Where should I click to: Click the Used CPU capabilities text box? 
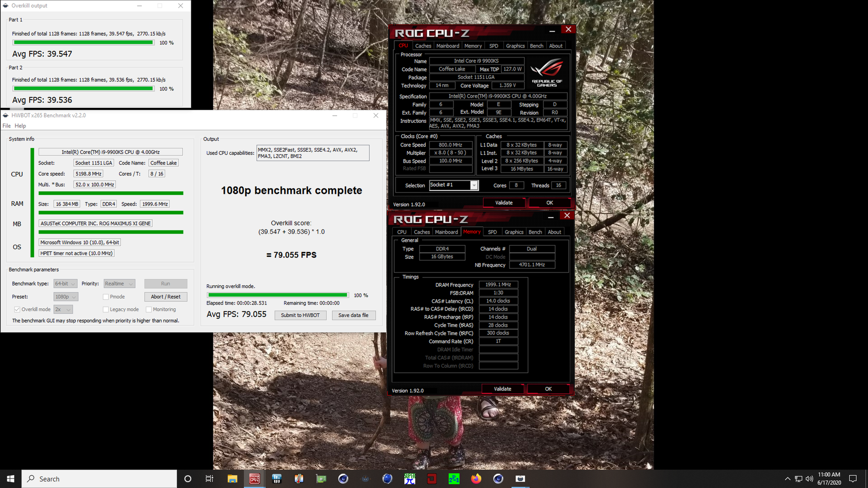pos(313,153)
